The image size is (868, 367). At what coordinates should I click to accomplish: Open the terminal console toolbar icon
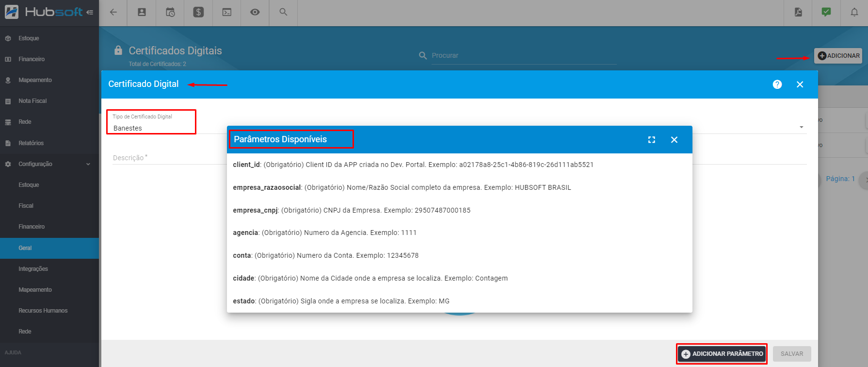226,12
